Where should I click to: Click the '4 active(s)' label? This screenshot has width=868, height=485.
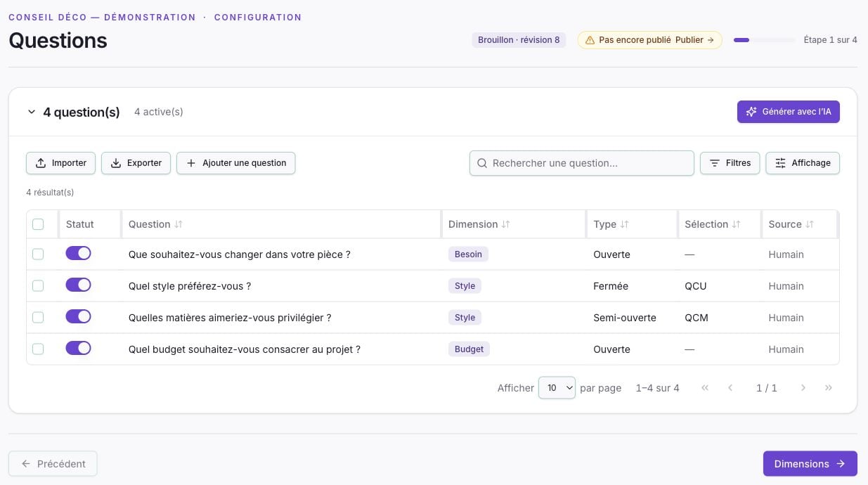pos(159,112)
